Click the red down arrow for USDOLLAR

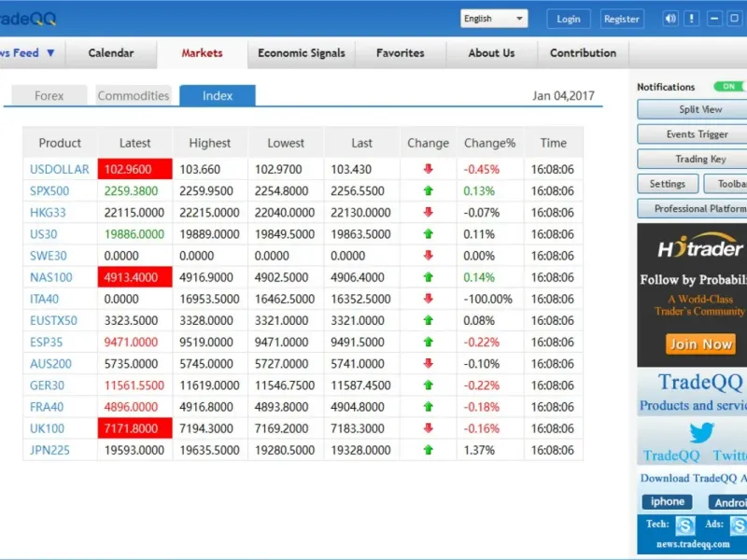(429, 169)
